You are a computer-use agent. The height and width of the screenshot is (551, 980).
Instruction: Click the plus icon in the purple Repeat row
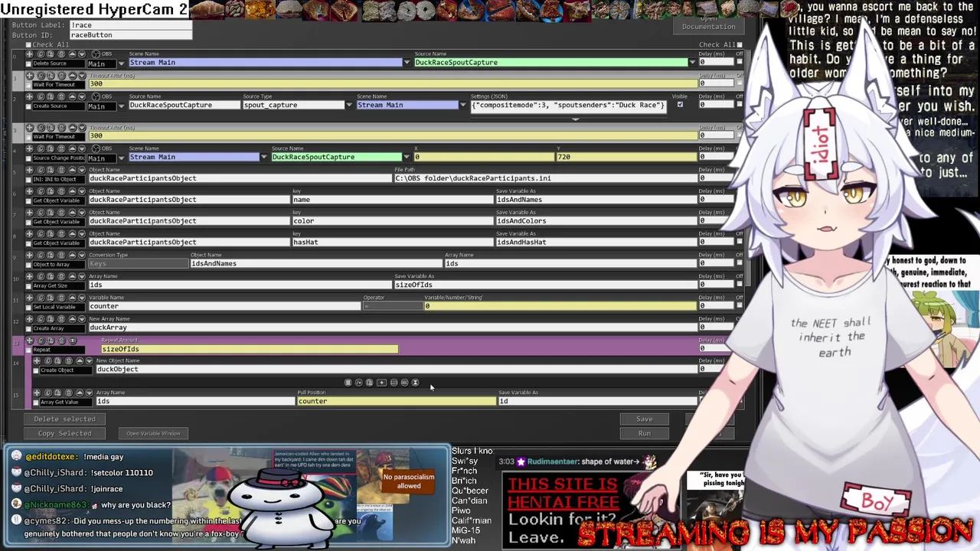coord(29,341)
